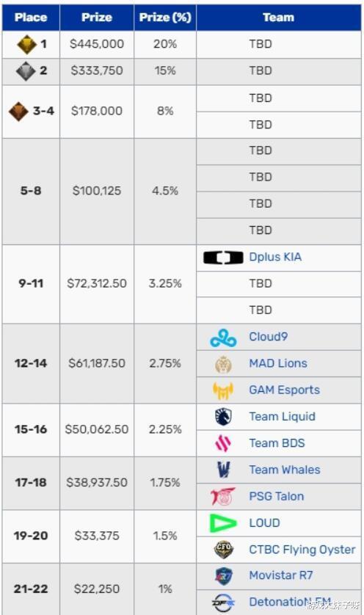Image resolution: width=364 pixels, height=615 pixels.
Task: Click the Team column header
Action: pos(278,18)
